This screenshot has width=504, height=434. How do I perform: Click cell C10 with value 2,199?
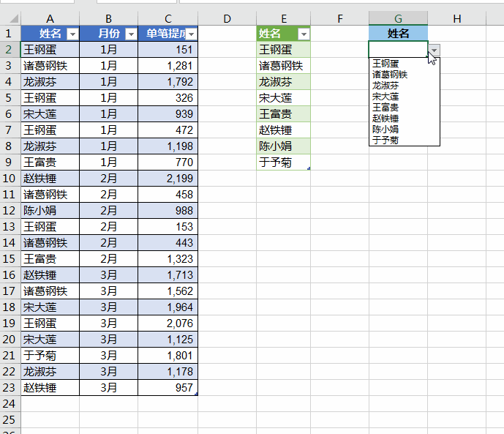coord(168,178)
